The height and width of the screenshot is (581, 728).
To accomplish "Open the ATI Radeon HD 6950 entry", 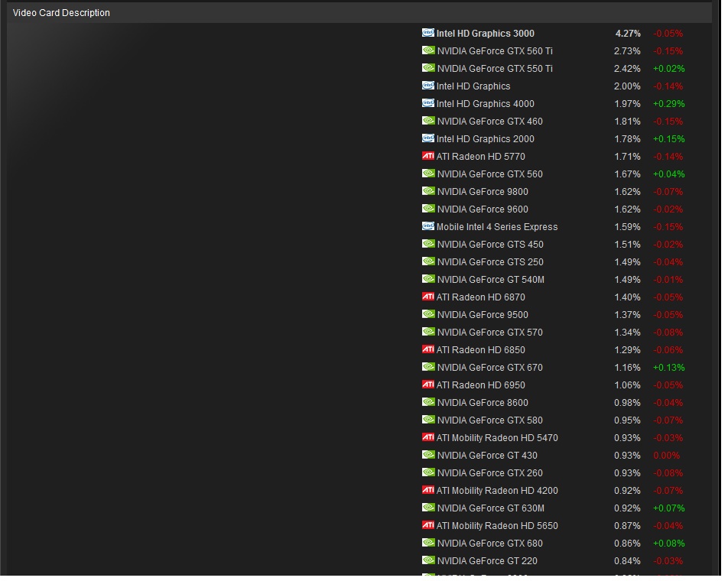I will point(480,385).
